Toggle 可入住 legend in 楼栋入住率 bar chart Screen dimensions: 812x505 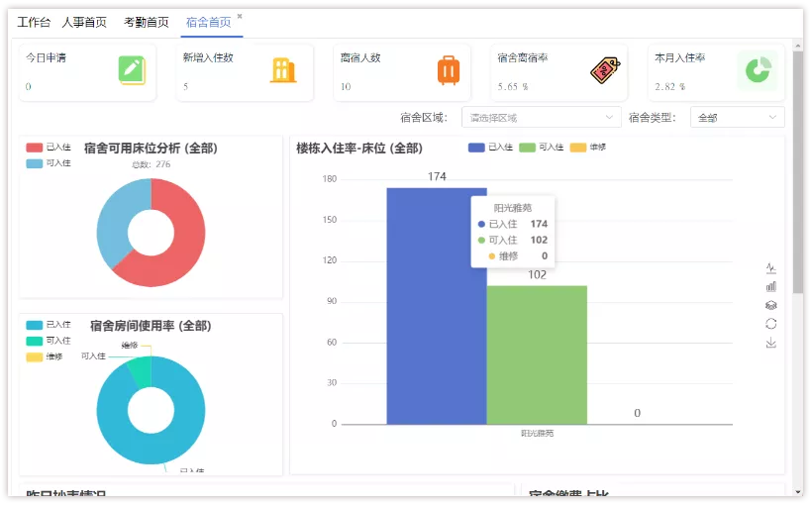point(541,148)
